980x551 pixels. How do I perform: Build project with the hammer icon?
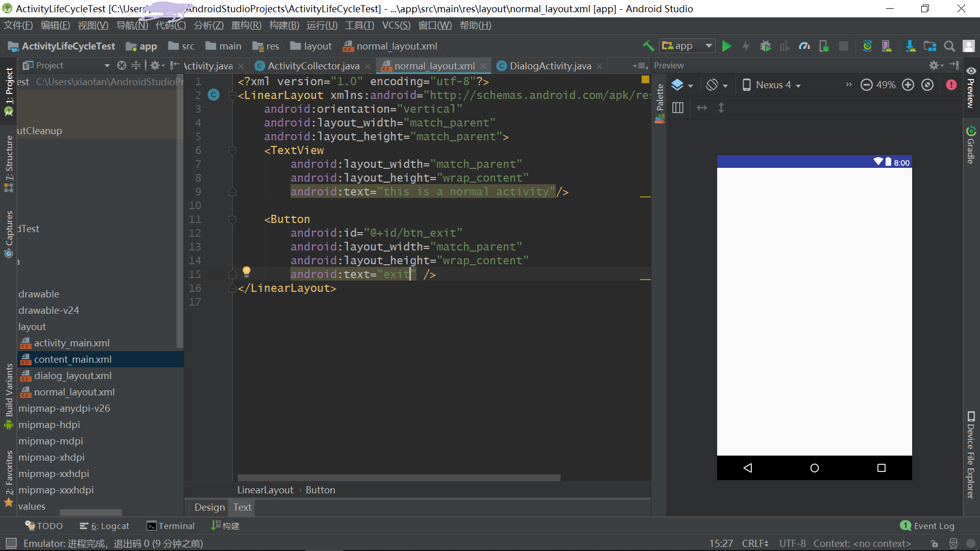click(648, 46)
